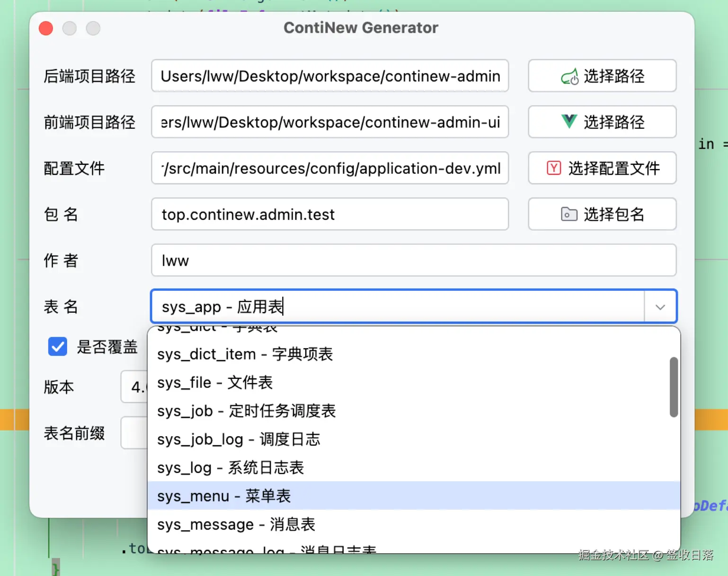The width and height of the screenshot is (728, 576).
Task: Click the 后端项目路径 path text field
Action: click(329, 76)
